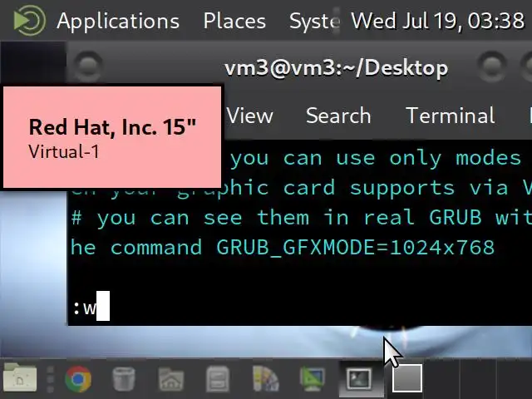Open the System menu in top panel
Viewport: 532px width, 399px height.
[x=314, y=21]
